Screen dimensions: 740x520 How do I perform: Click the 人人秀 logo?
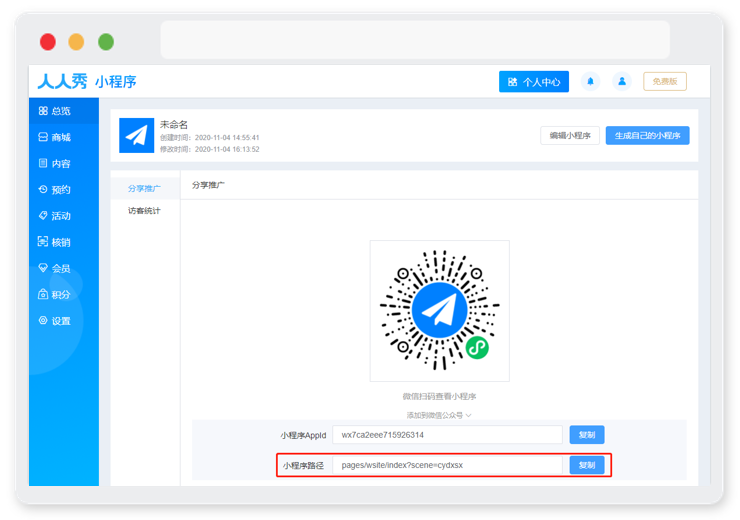coord(62,81)
